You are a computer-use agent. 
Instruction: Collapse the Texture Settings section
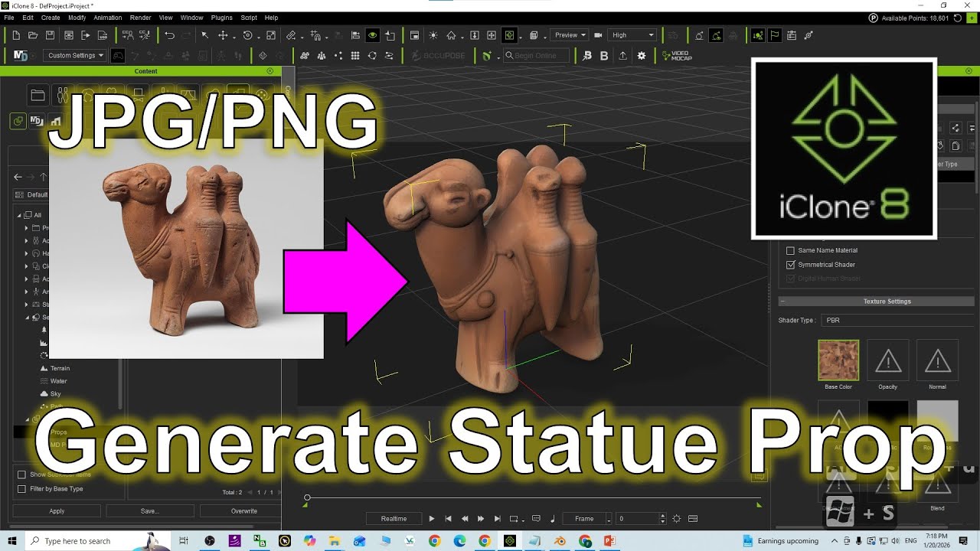click(x=782, y=302)
